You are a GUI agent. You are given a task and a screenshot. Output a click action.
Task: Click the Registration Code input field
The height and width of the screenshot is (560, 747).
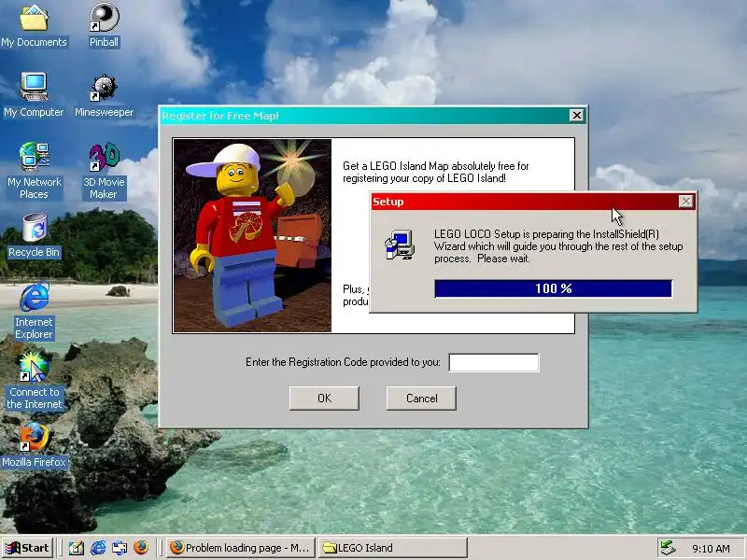pos(494,362)
